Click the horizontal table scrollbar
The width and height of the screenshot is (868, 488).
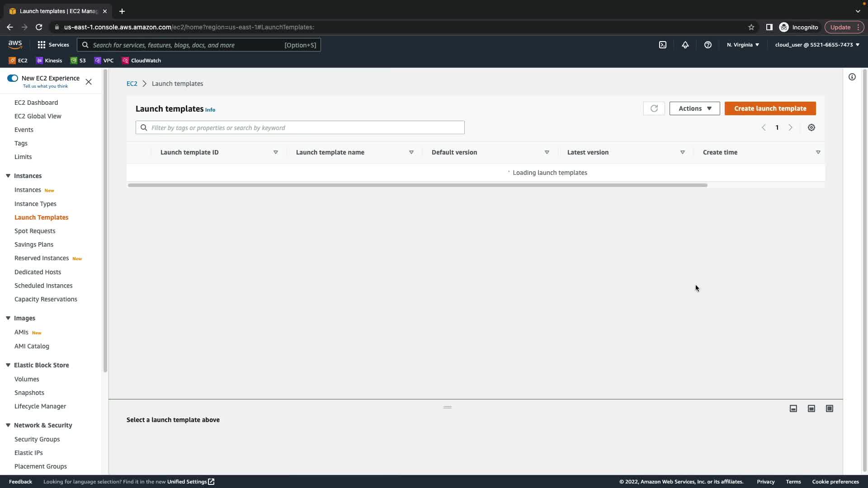click(417, 185)
